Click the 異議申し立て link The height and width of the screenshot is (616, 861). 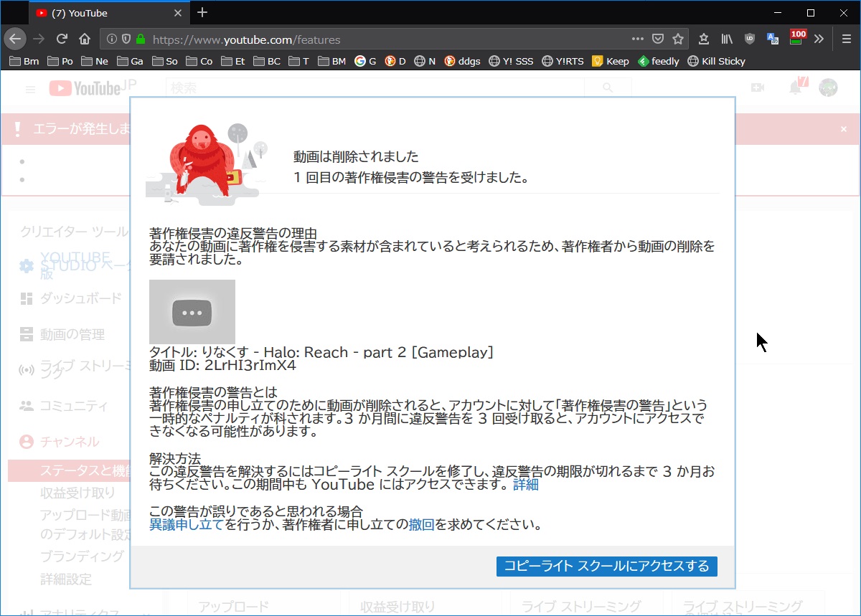[x=187, y=525]
